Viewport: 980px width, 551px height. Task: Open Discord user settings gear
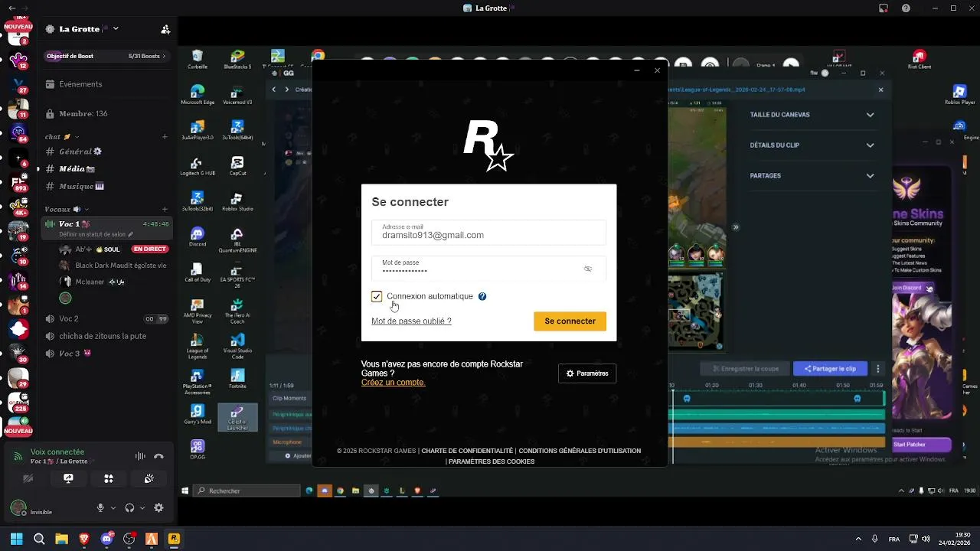point(158,507)
